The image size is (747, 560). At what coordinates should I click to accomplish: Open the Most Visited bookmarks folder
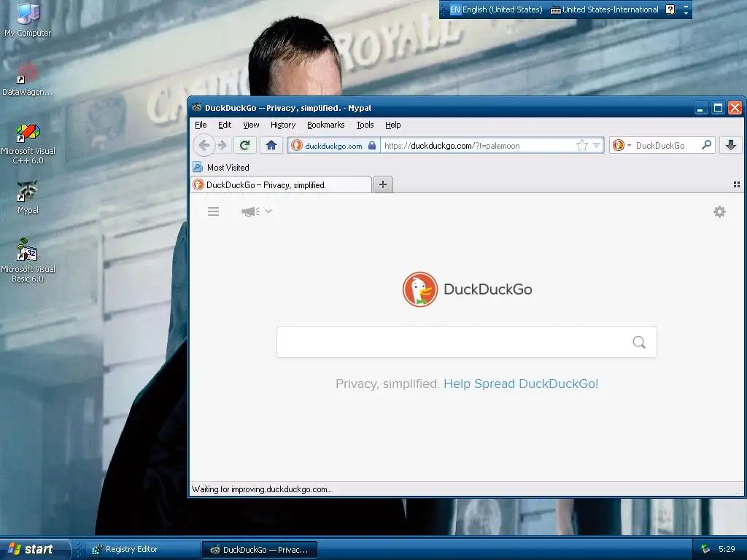(221, 167)
